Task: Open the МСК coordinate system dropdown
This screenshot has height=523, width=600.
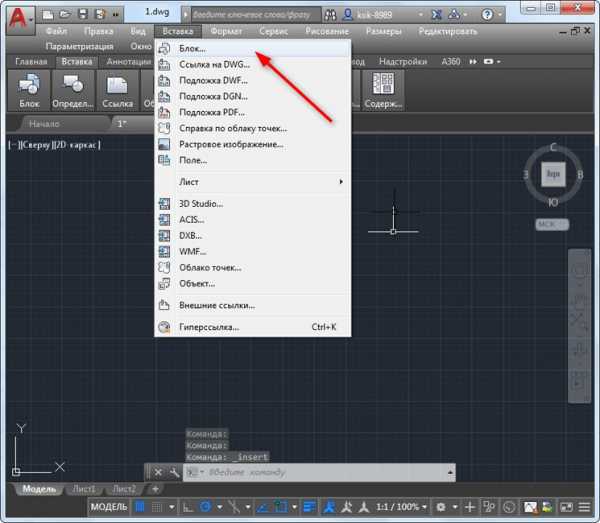Action: [x=553, y=224]
